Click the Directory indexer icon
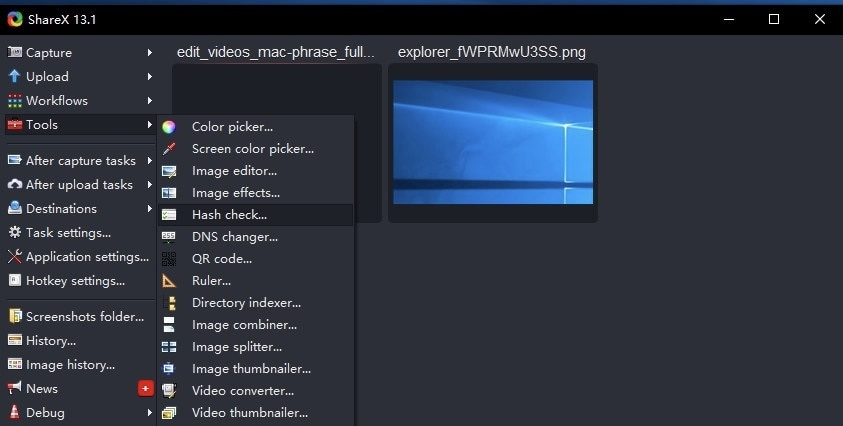Image resolution: width=843 pixels, height=426 pixels. coord(170,303)
